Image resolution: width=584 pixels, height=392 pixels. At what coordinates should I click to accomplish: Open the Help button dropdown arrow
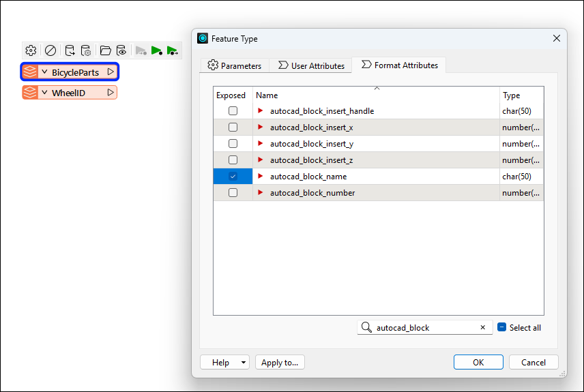(244, 363)
